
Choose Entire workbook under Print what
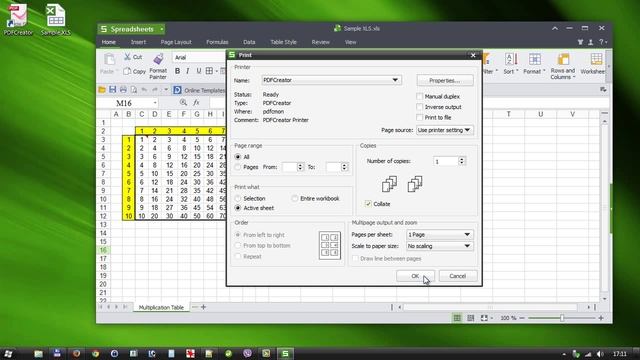point(295,198)
